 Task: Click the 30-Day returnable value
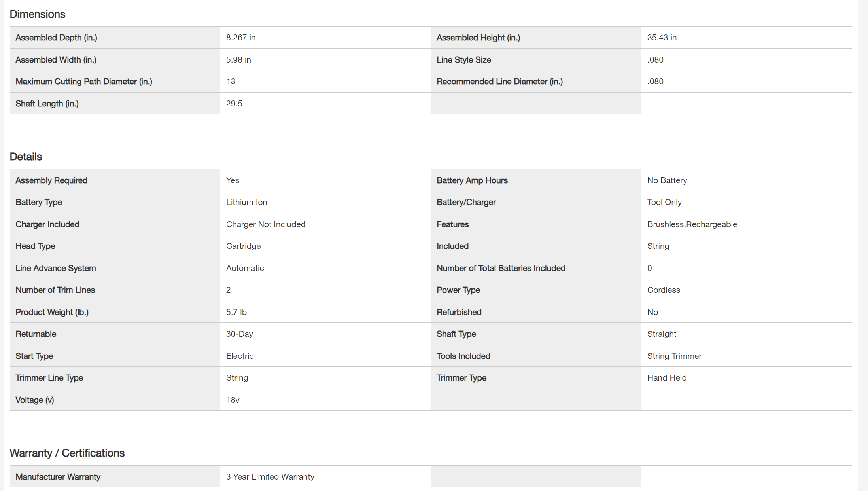(x=239, y=334)
